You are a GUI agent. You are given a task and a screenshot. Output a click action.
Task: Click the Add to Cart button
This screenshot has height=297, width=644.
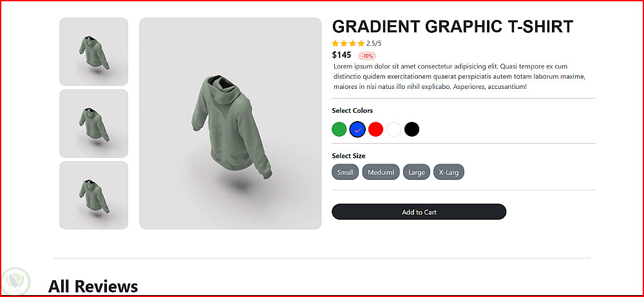click(x=419, y=212)
